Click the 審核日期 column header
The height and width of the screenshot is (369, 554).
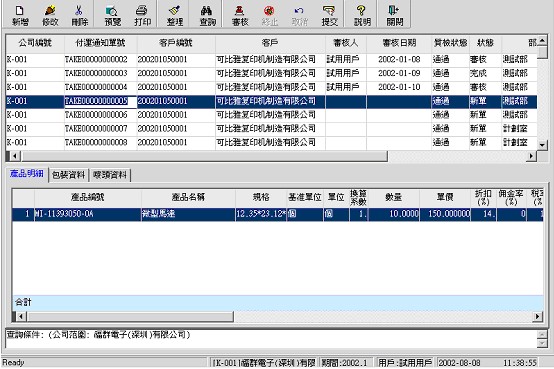(x=399, y=43)
